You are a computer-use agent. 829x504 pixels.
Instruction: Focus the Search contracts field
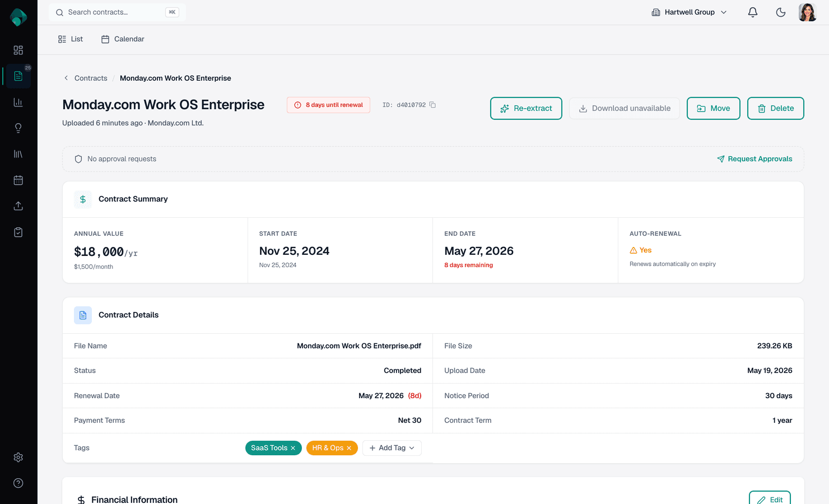click(117, 12)
